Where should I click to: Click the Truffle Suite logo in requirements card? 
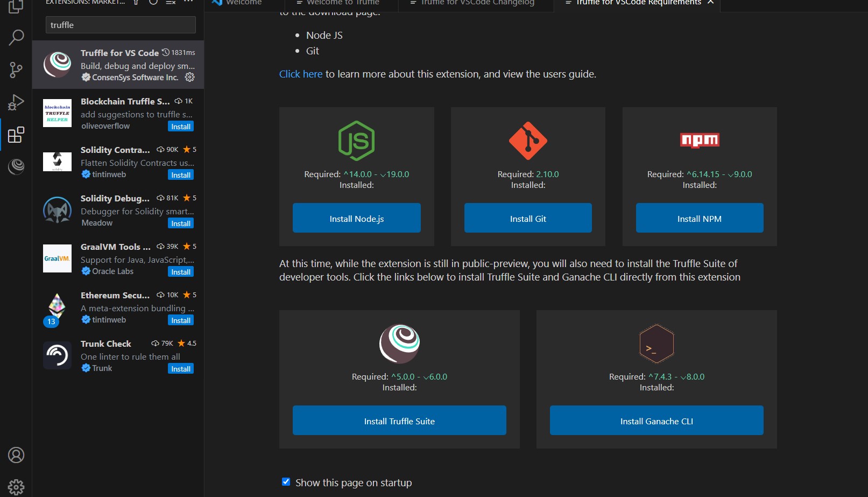pos(399,344)
